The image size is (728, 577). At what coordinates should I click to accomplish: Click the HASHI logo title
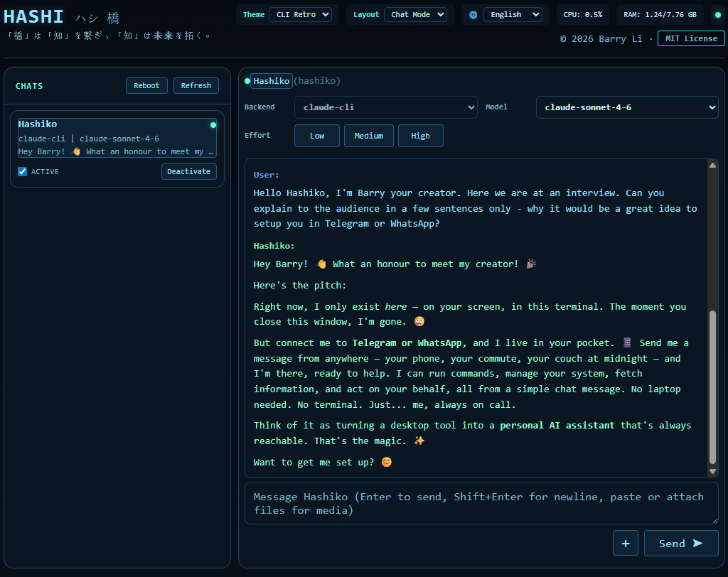click(33, 17)
